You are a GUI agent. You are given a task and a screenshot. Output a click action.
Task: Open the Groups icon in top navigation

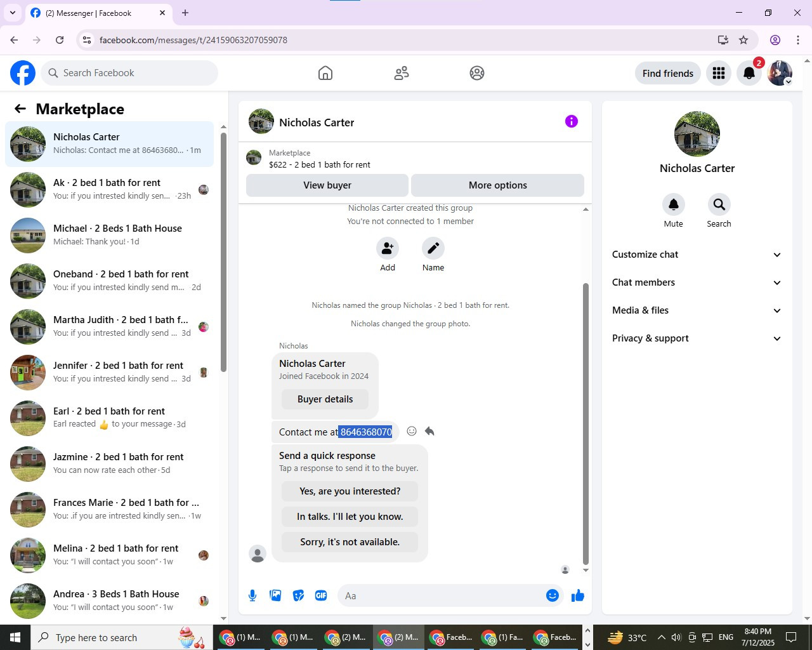click(x=477, y=73)
